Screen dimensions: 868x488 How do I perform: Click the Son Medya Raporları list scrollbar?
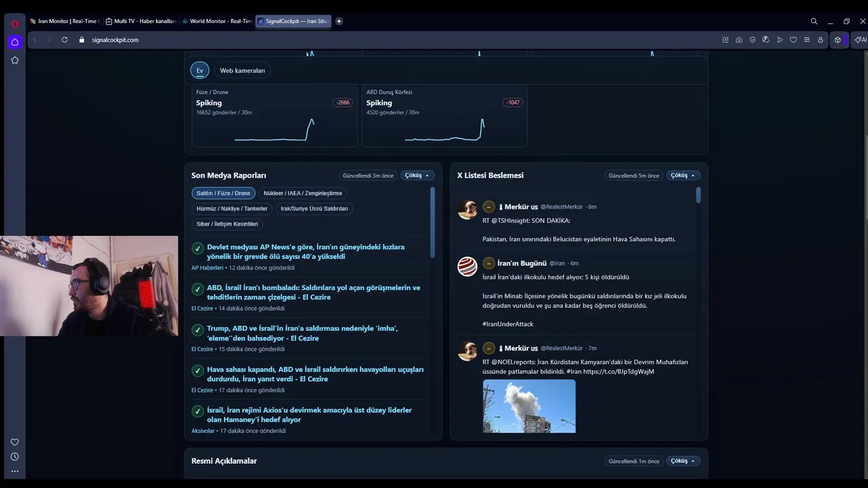(x=433, y=222)
